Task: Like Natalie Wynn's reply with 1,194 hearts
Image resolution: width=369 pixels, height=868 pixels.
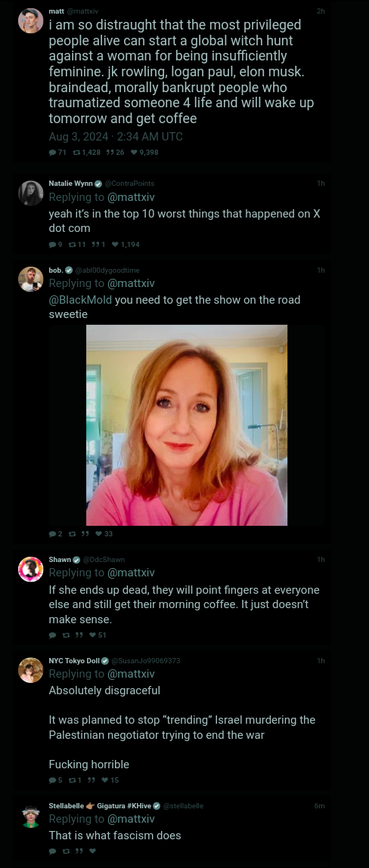Action: 115,244
